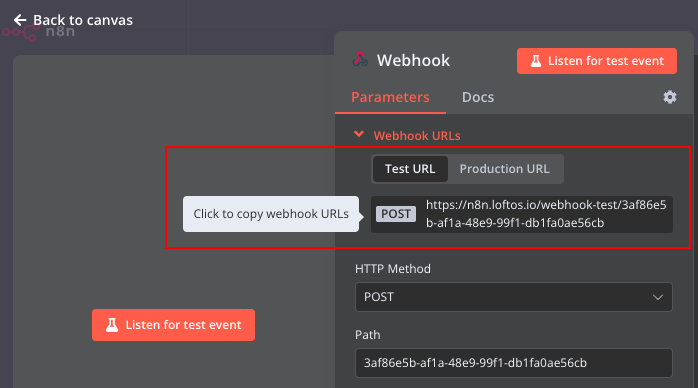Copy the webhook-test URL text

pos(546,214)
